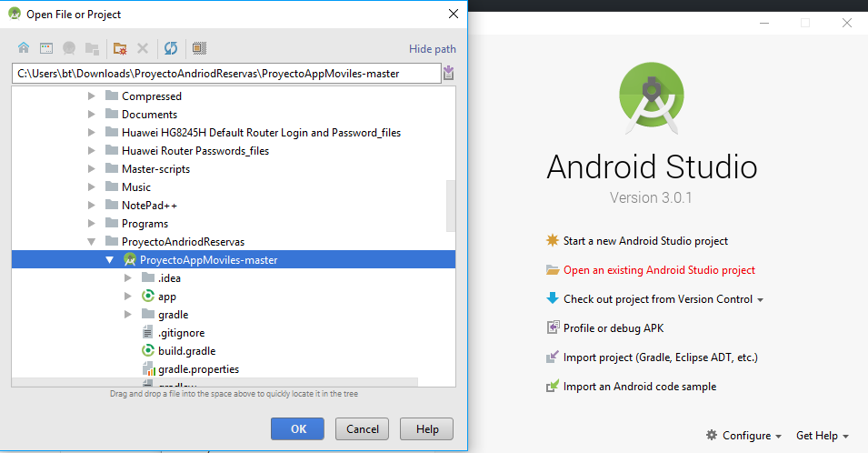868x453 pixels.
Task: Select the .gitignore file icon
Action: [x=148, y=332]
